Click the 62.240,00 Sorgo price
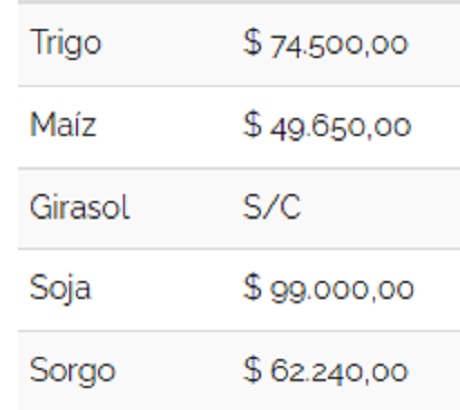 [x=339, y=373]
